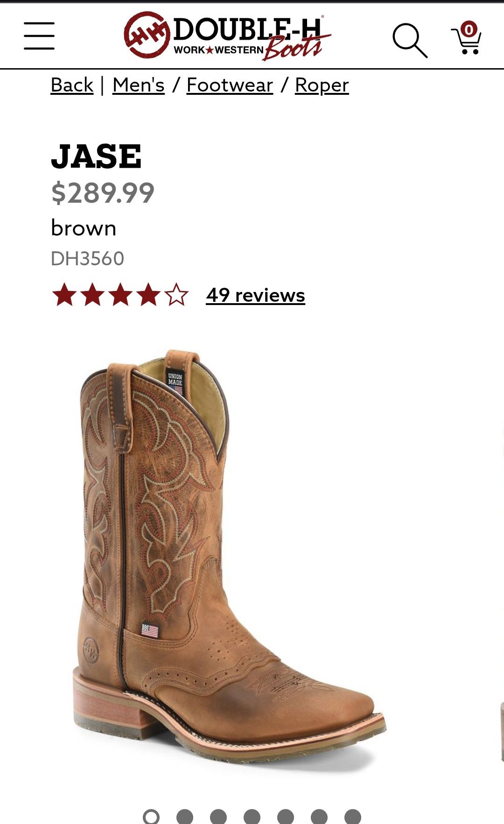
Task: Select the last carousel dot
Action: click(x=353, y=817)
